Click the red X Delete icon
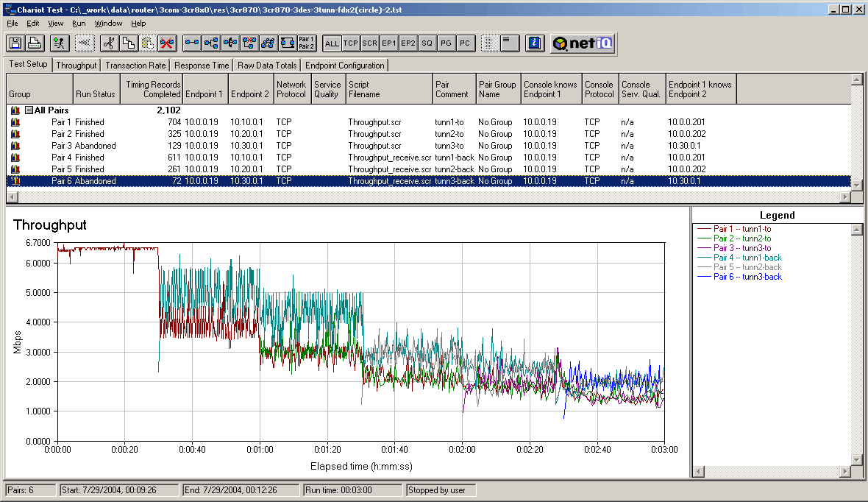 tap(167, 43)
